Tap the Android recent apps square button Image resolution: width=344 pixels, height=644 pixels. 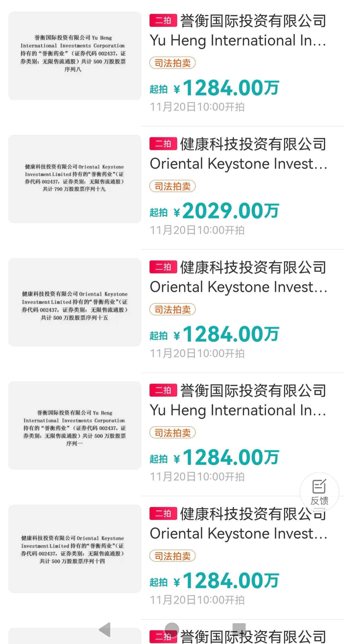pyautogui.click(x=239, y=629)
